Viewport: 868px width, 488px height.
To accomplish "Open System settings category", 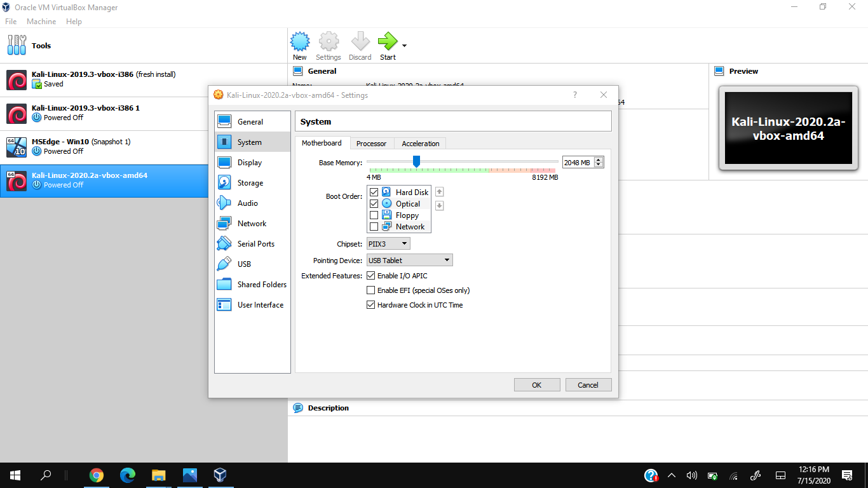I will tap(252, 142).
